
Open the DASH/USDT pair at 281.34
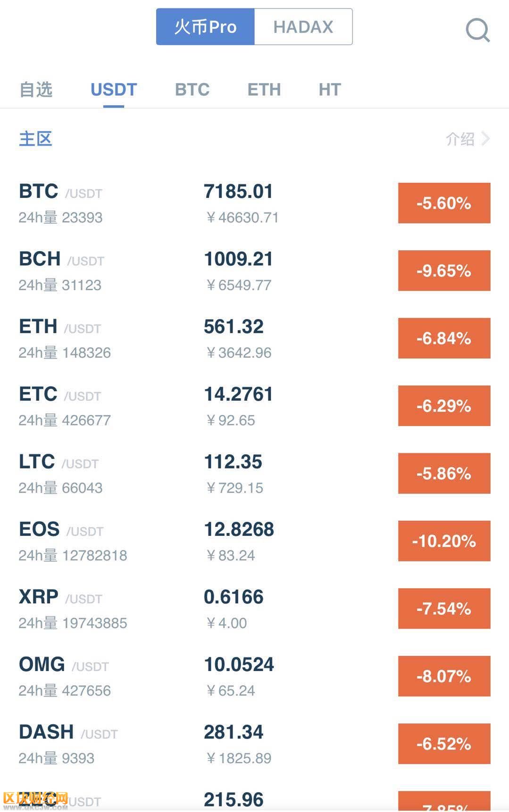tap(254, 744)
